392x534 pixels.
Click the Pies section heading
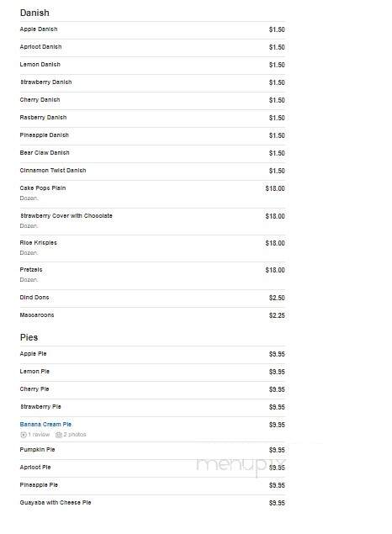[x=29, y=337]
